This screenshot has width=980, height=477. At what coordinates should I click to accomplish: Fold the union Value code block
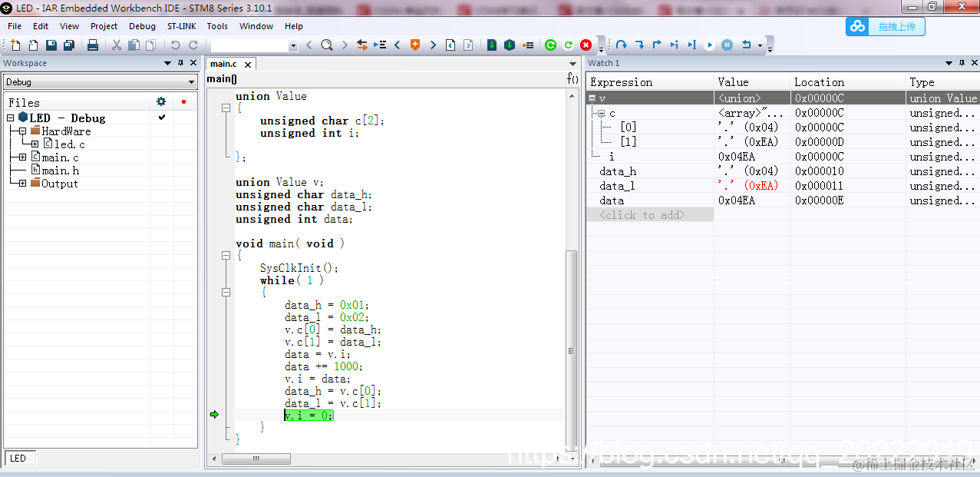coord(226,108)
